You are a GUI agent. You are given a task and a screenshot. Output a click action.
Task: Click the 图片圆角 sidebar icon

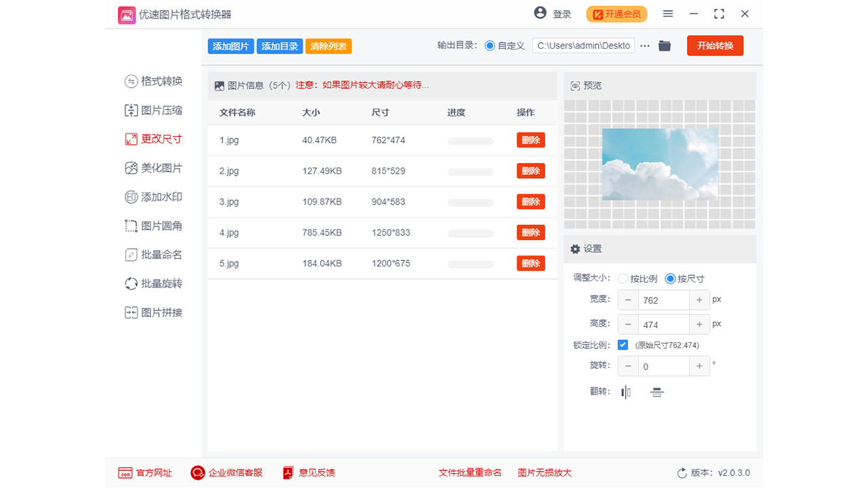(131, 226)
